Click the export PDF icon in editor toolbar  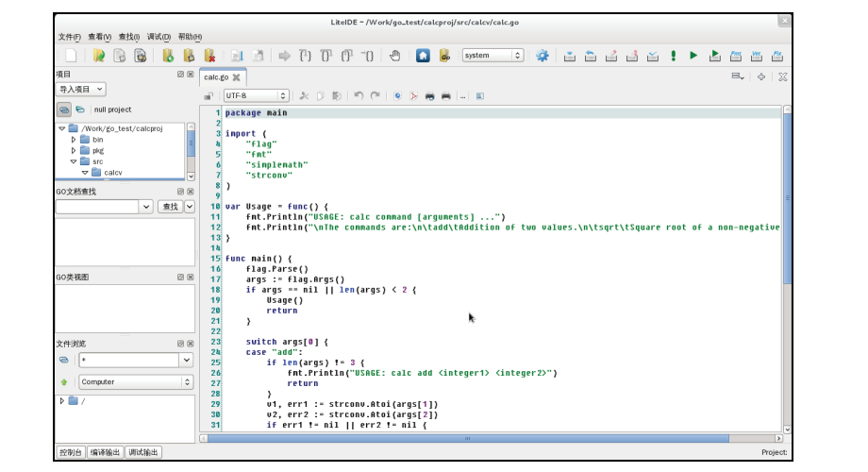pos(413,96)
